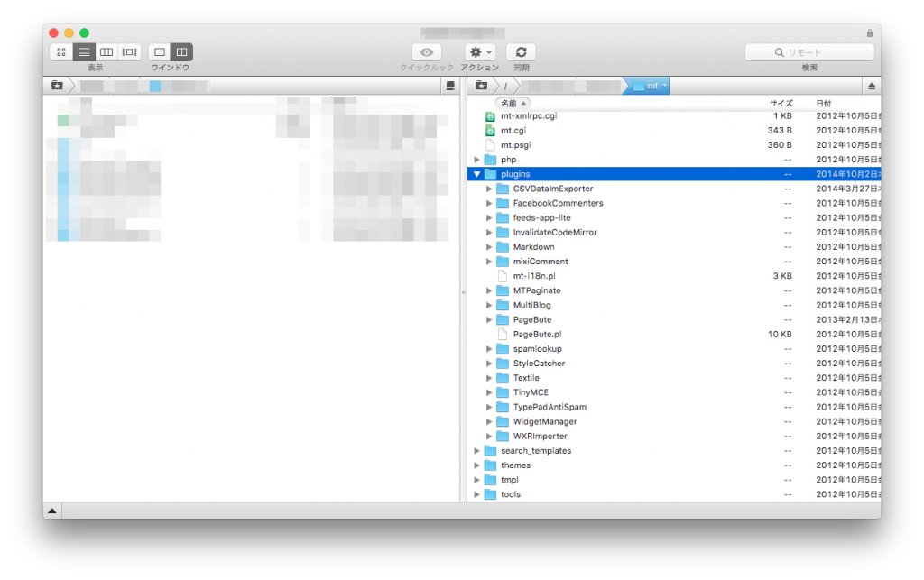
Task: Expand the CSVDataImExporter folder
Action: pyautogui.click(x=489, y=189)
